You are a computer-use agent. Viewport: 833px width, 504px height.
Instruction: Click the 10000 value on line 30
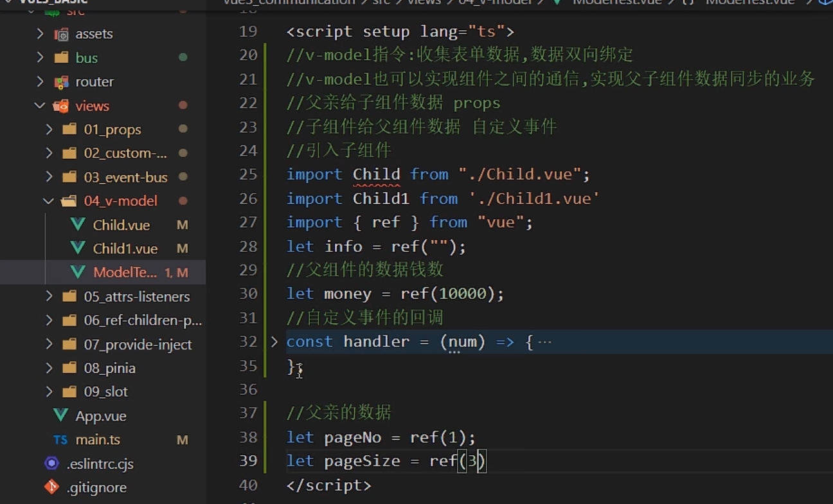coord(462,294)
